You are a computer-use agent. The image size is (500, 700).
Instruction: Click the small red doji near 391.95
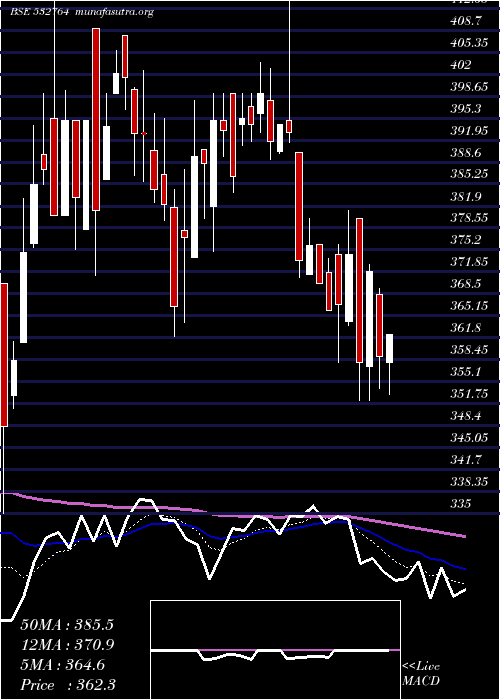[x=144, y=133]
